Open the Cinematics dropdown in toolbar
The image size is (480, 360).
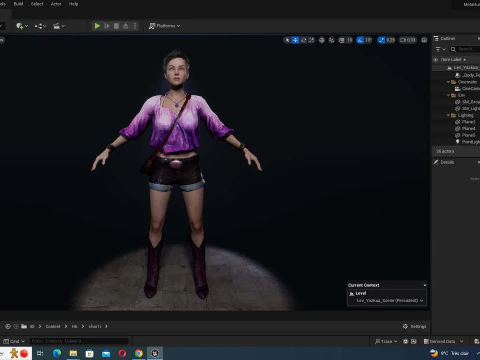coord(59,26)
